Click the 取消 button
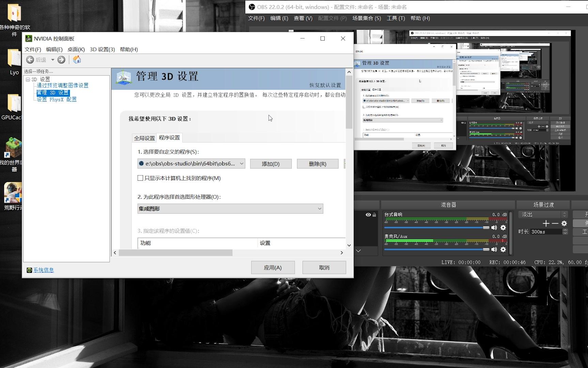Viewport: 588px width, 368px height. (x=324, y=268)
